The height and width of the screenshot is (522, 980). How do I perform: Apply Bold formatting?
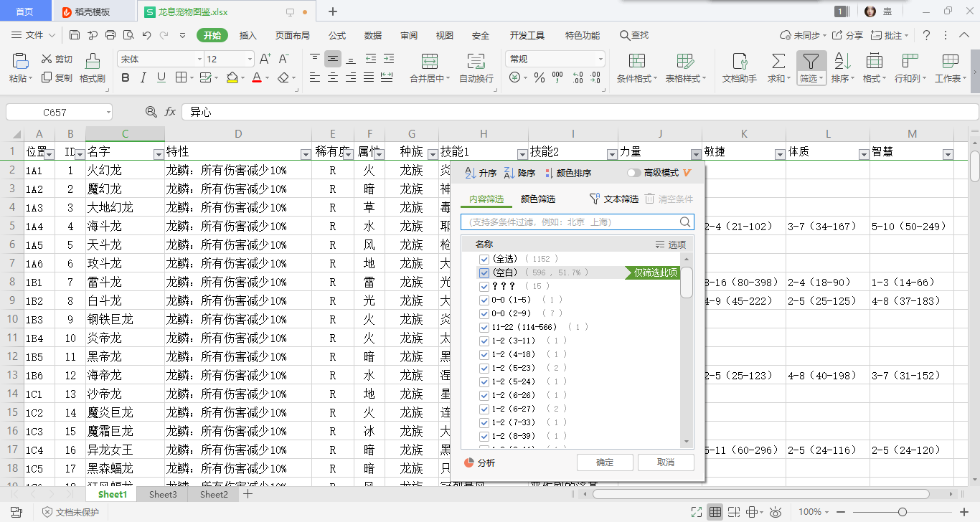[126, 77]
